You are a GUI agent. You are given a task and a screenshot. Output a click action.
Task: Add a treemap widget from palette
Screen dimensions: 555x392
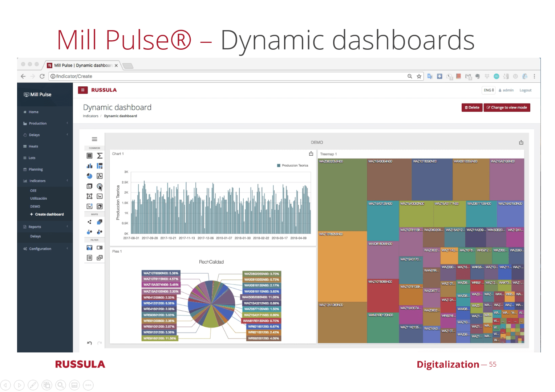[x=100, y=166]
